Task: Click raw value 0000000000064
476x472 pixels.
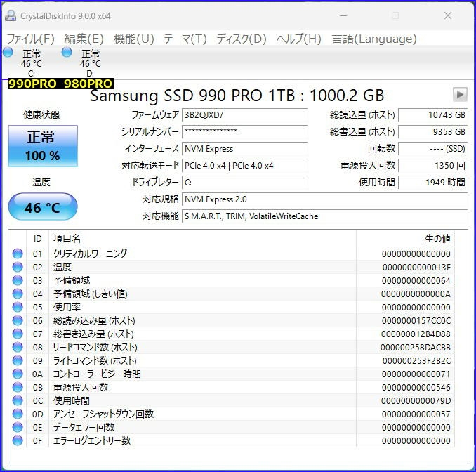Action: [x=416, y=281]
